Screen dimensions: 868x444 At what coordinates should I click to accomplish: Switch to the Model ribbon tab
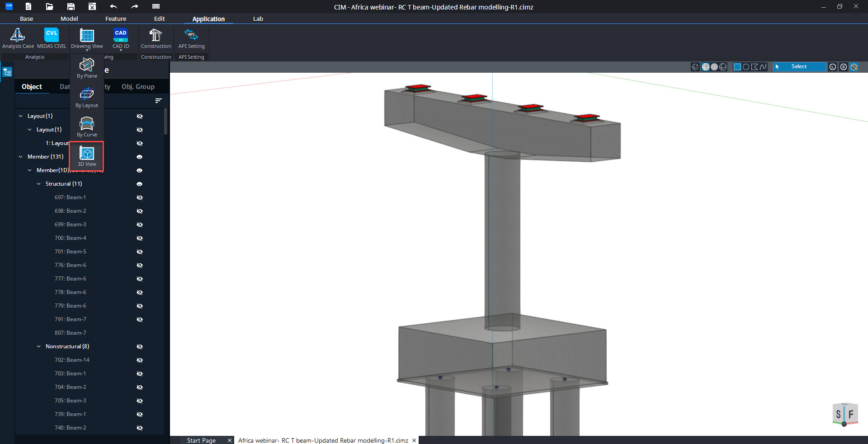[69, 19]
